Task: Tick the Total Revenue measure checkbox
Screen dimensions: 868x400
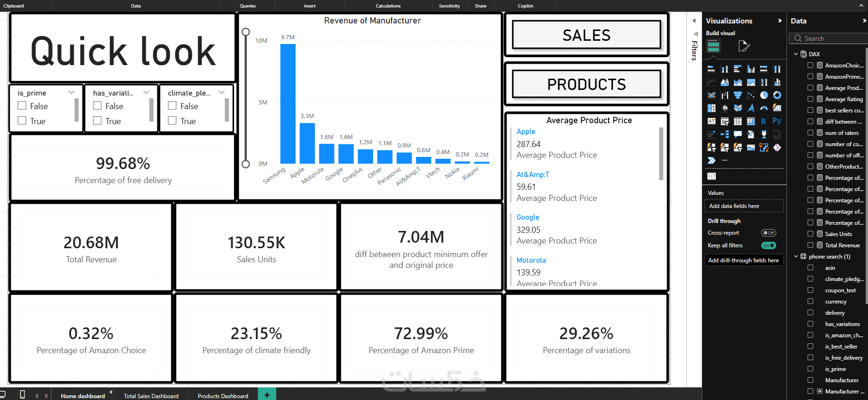Action: (810, 245)
